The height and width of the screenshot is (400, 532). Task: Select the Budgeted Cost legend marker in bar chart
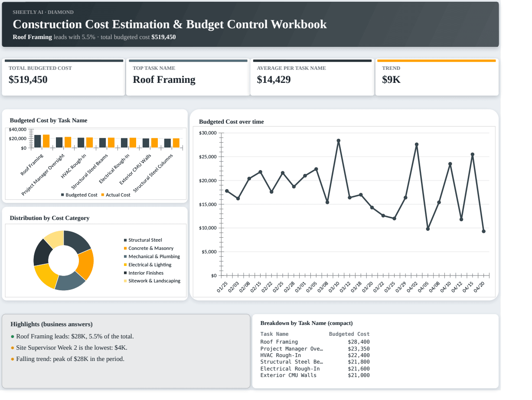pos(62,195)
